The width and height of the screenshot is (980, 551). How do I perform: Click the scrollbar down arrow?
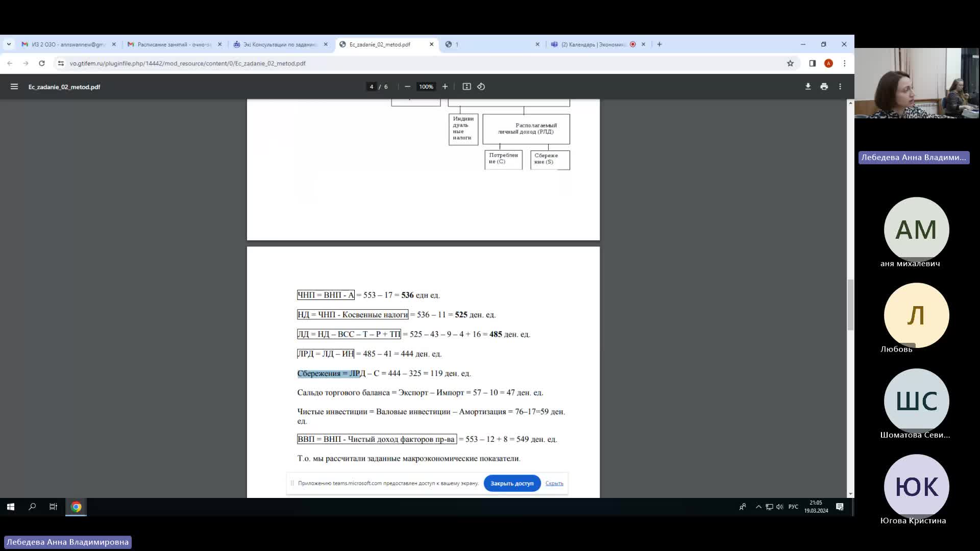[x=850, y=494]
